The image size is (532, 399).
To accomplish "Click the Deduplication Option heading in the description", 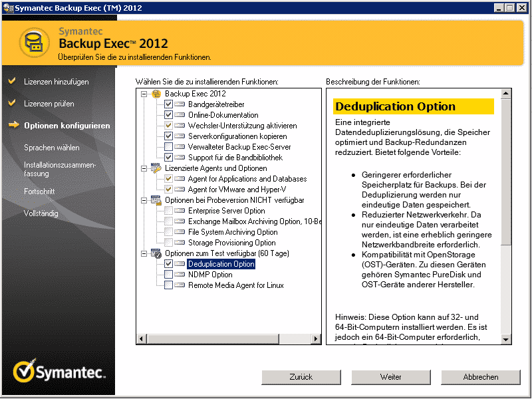I will [x=395, y=106].
